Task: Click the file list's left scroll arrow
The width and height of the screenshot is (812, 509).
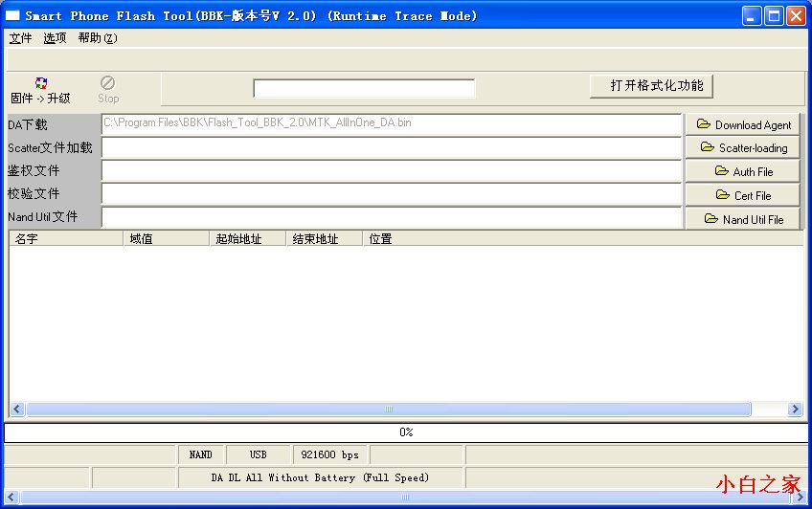Action: point(17,409)
